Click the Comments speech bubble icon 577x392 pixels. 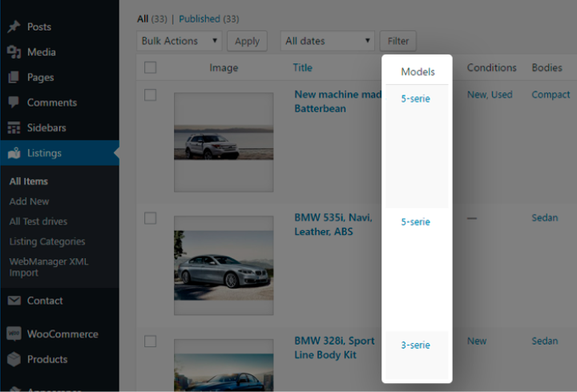point(14,103)
